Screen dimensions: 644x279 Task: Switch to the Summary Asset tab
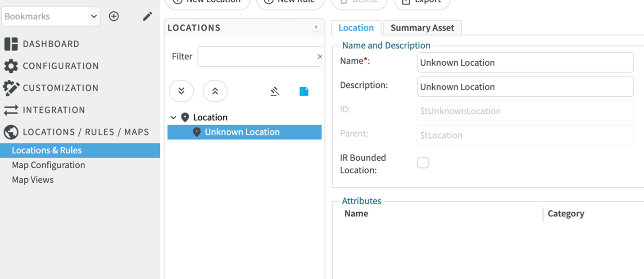(422, 28)
